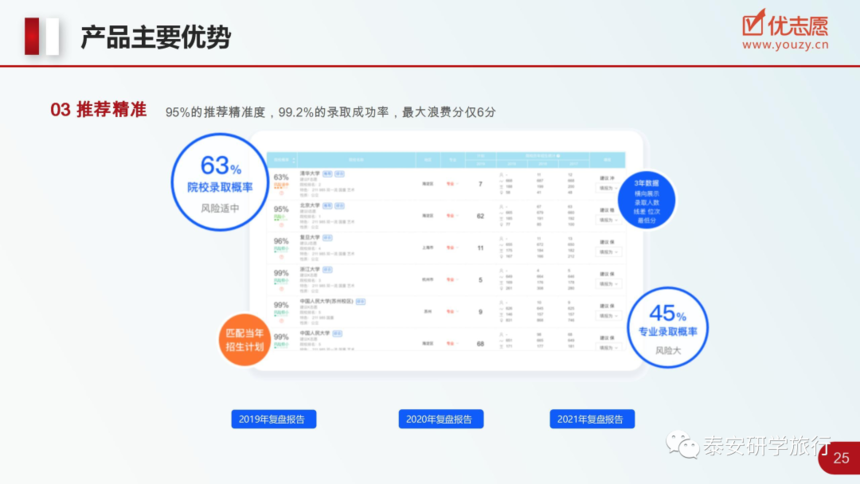Click the 清华大学 school name
The image size is (860, 484).
point(310,173)
